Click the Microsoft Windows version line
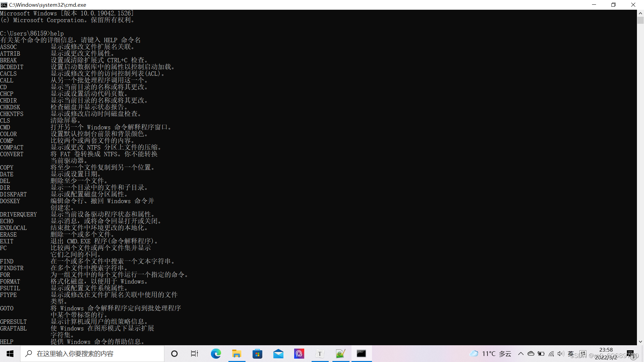The width and height of the screenshot is (644, 362). coord(67,13)
